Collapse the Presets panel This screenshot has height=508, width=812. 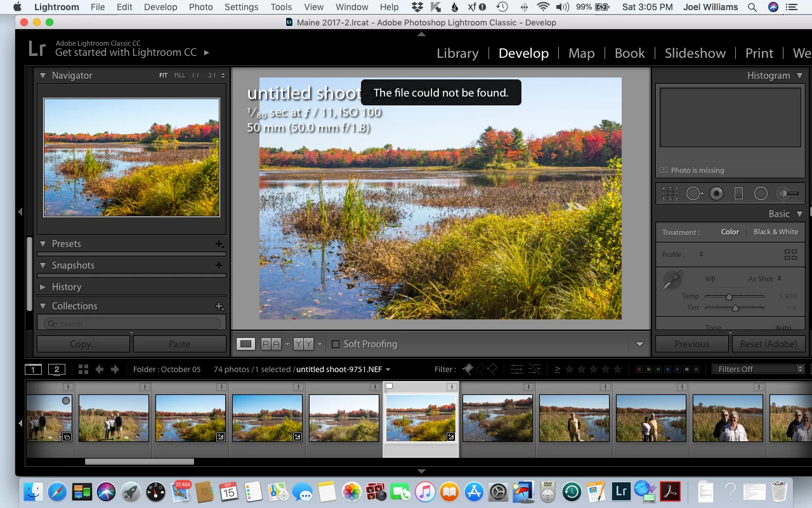(43, 244)
